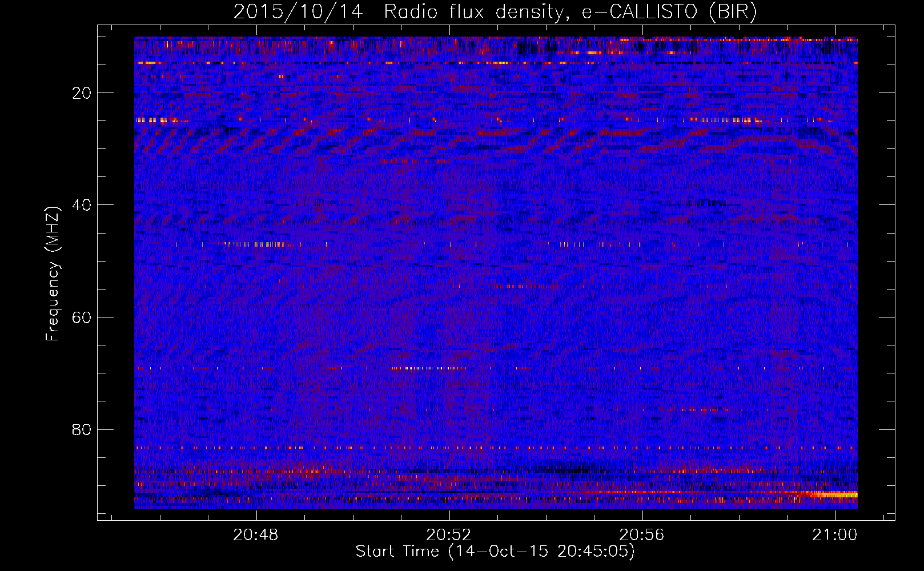Click the 21:00 time tick label
This screenshot has width=924, height=571.
(835, 535)
